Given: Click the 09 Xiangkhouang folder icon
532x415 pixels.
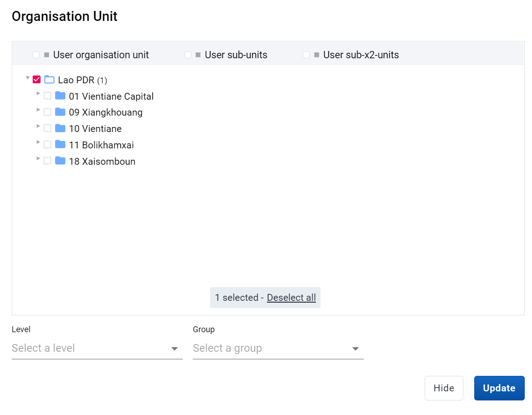Looking at the screenshot, I should [60, 112].
